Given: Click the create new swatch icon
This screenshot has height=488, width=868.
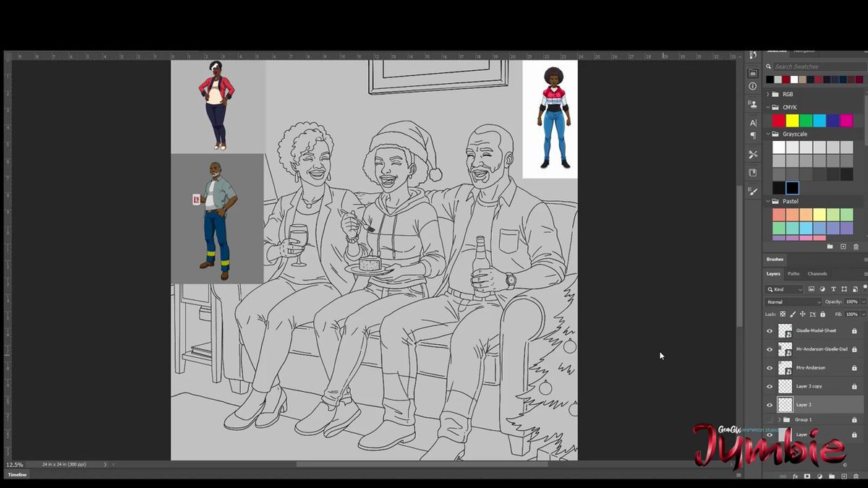Looking at the screenshot, I should pyautogui.click(x=843, y=247).
